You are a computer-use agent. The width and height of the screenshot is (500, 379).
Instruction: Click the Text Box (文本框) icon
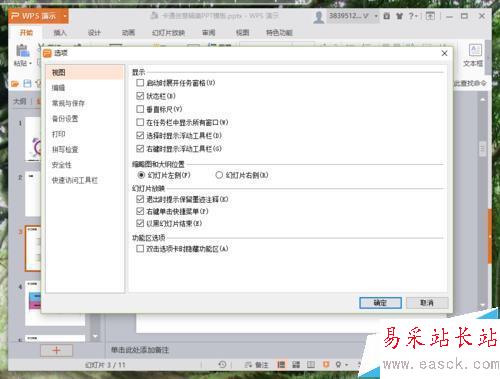[x=475, y=51]
